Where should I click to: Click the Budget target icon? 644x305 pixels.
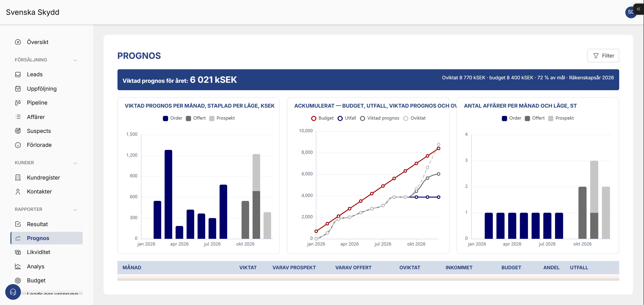[18, 280]
